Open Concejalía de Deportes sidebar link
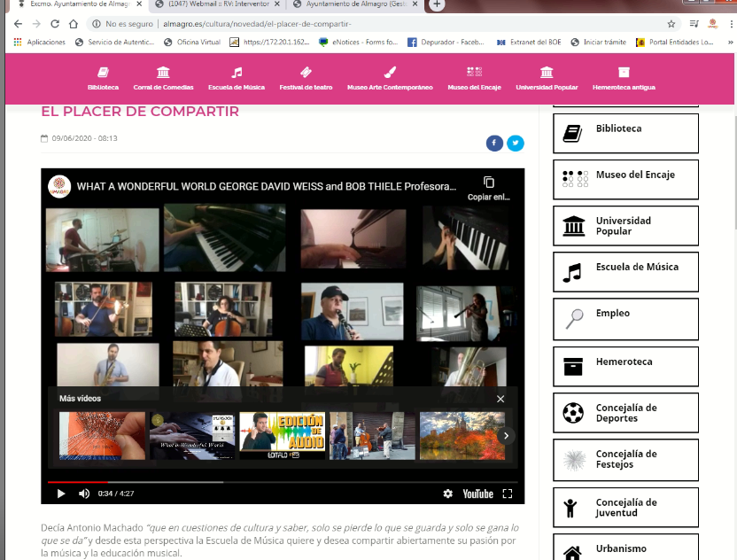Viewport: 737px width, 560px height. coord(625,413)
